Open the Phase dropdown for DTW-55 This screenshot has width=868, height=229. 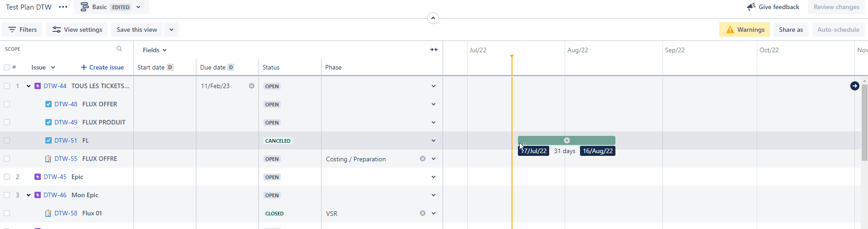434,159
